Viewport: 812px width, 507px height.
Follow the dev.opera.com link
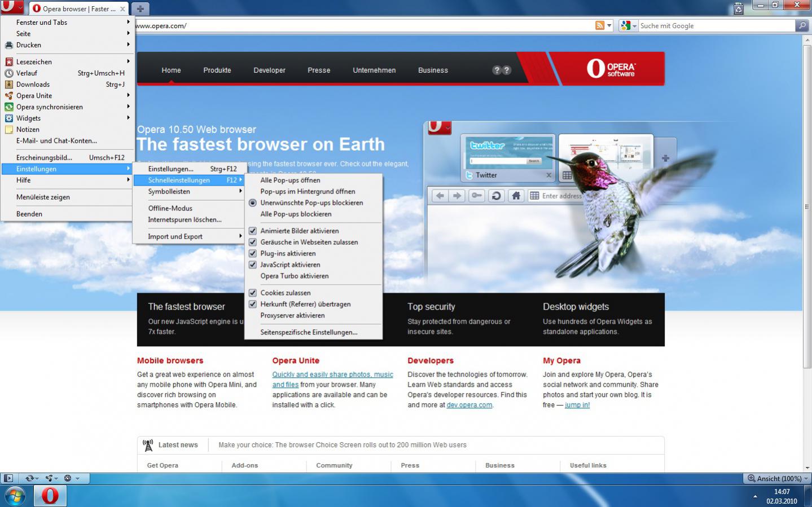pyautogui.click(x=469, y=405)
